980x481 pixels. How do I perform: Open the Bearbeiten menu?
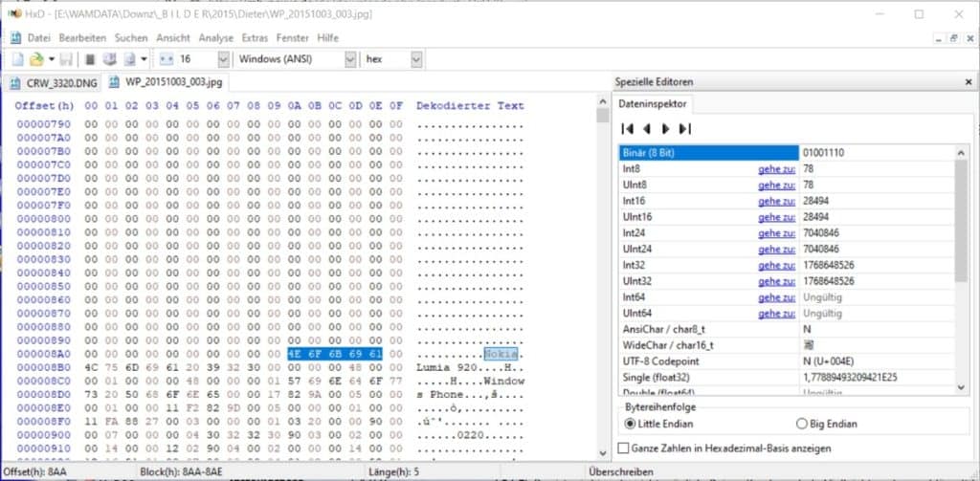(82, 38)
